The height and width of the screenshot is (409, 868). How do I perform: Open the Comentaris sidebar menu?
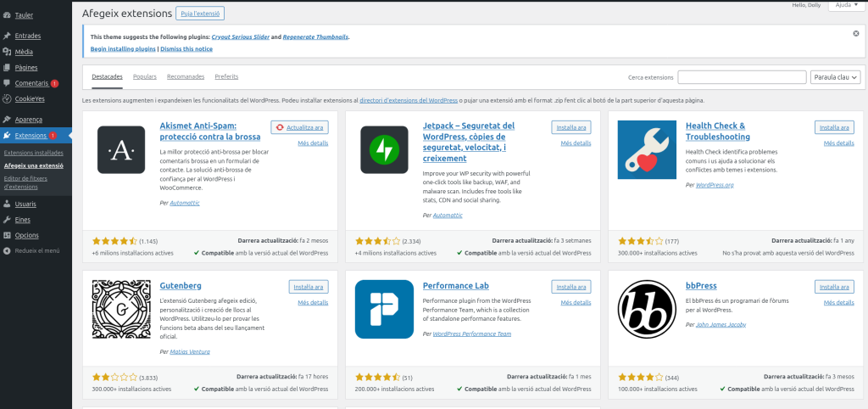31,83
